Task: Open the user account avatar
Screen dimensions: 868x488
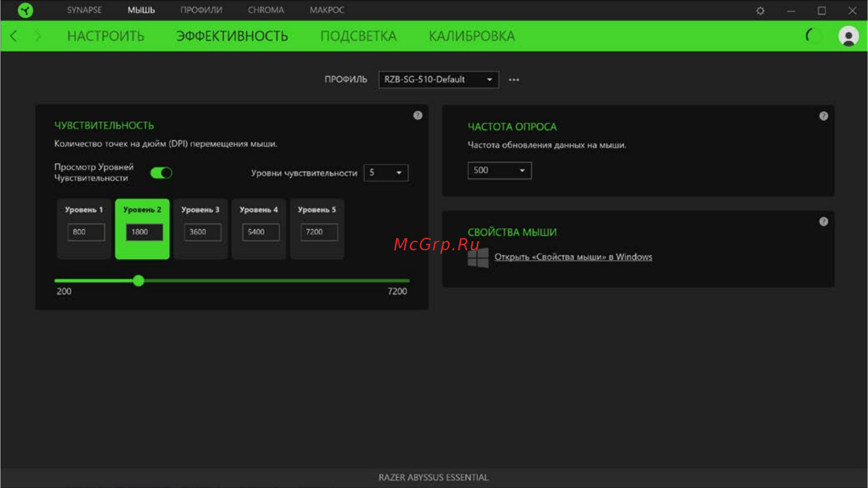Action: click(848, 36)
